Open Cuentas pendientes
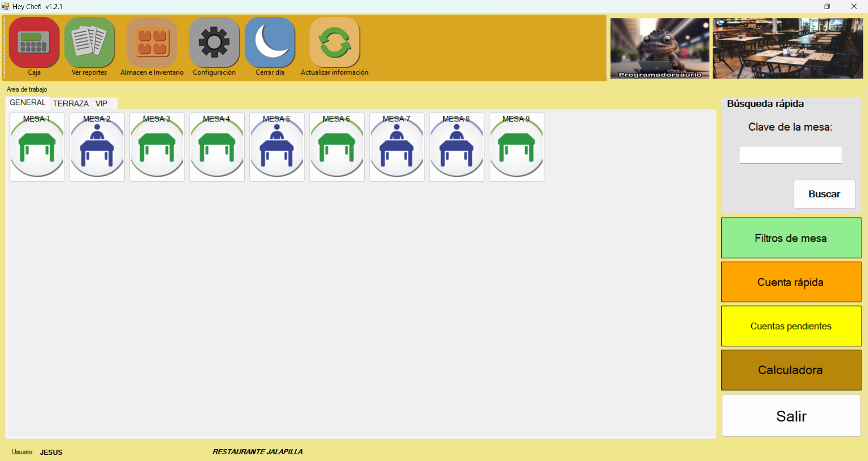868x461 pixels. (x=791, y=326)
